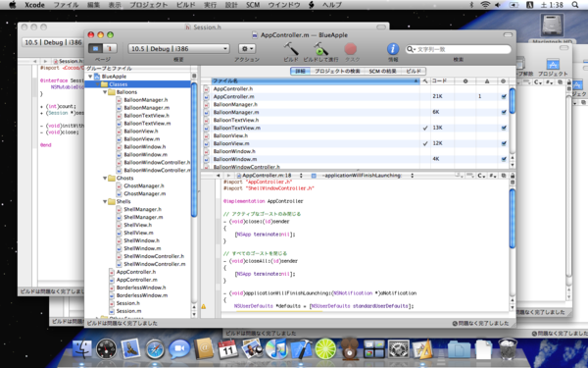588x368 pixels.
Task: Click the Build hammer toolbar icon
Action: pos(291,49)
